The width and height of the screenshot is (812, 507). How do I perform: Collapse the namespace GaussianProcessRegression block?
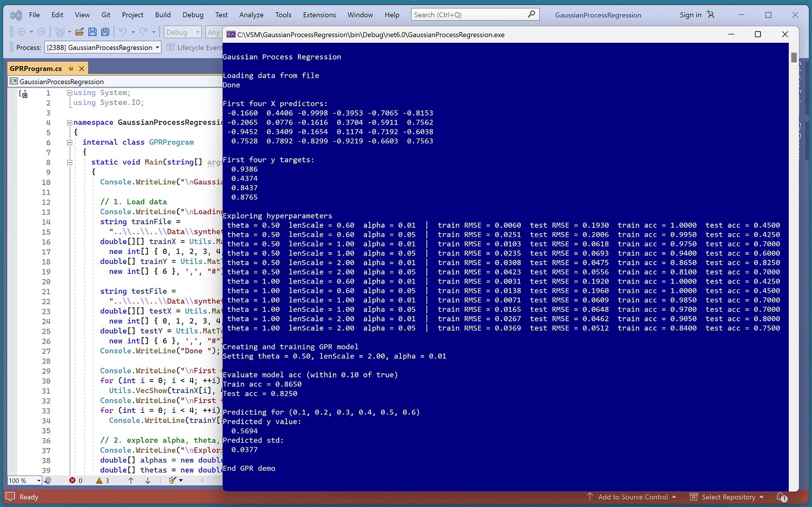point(69,123)
